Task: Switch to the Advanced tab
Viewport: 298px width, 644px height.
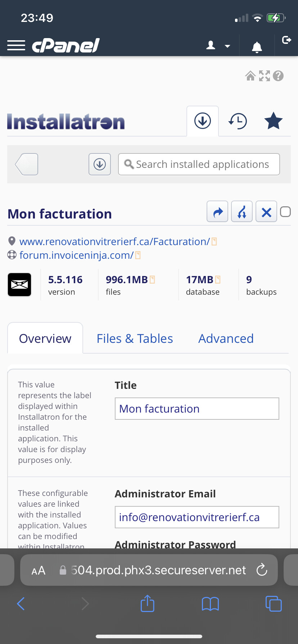Action: [226, 339]
